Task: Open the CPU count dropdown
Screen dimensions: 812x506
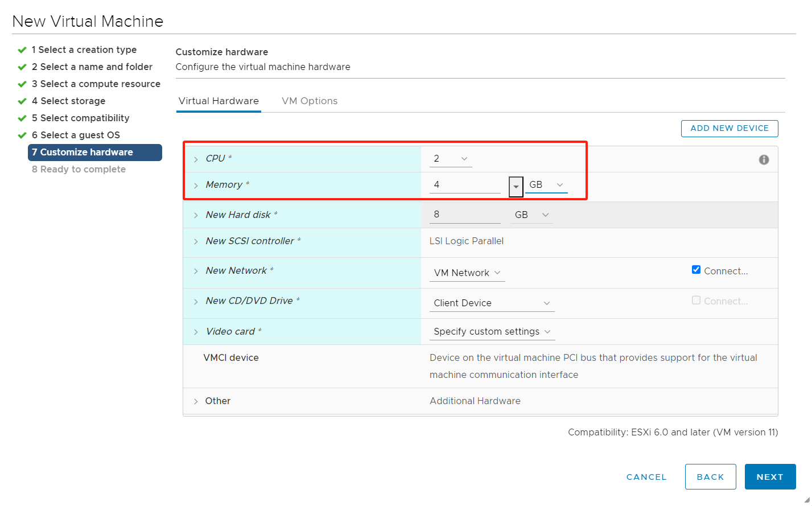Action: click(x=451, y=159)
